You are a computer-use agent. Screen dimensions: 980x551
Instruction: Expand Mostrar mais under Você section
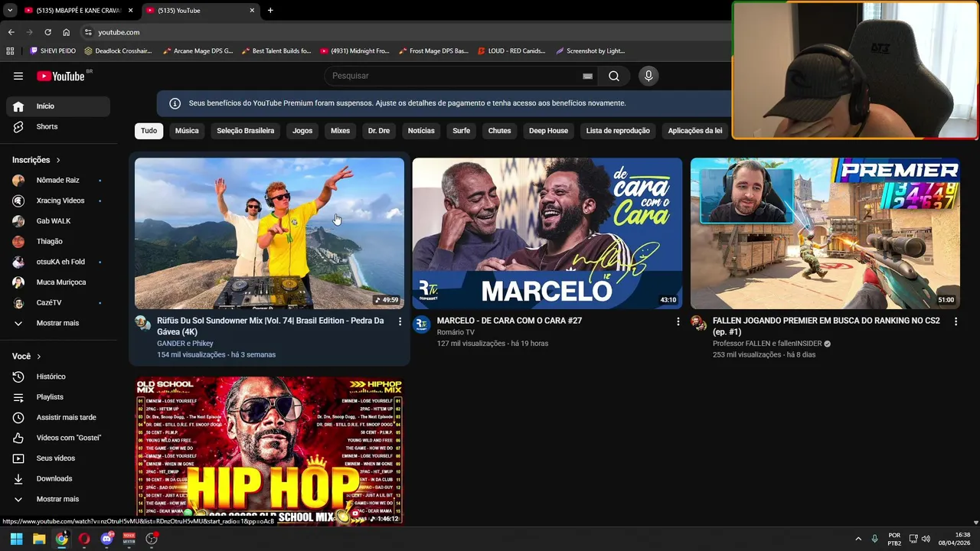pyautogui.click(x=58, y=499)
